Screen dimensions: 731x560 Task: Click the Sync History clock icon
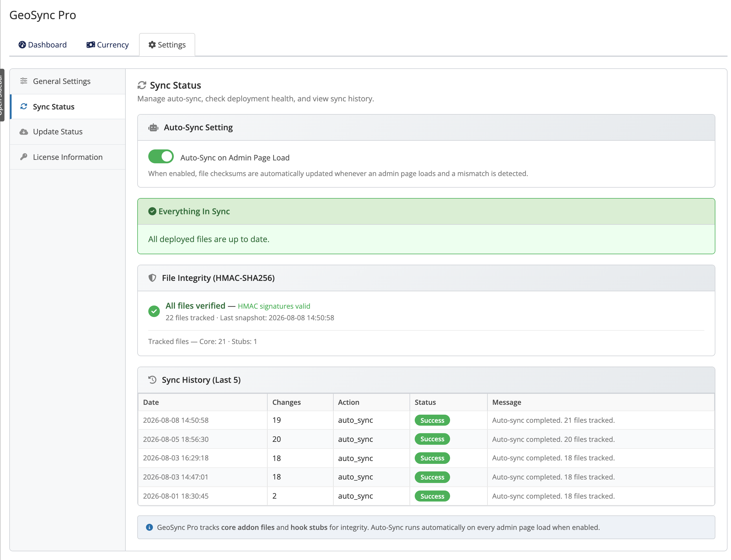pyautogui.click(x=152, y=380)
